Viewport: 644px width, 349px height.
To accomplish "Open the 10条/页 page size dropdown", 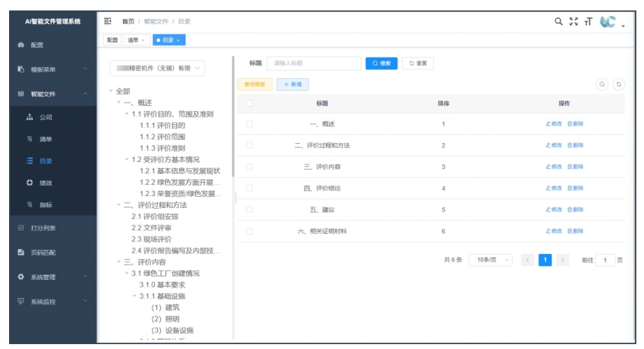I will point(490,260).
